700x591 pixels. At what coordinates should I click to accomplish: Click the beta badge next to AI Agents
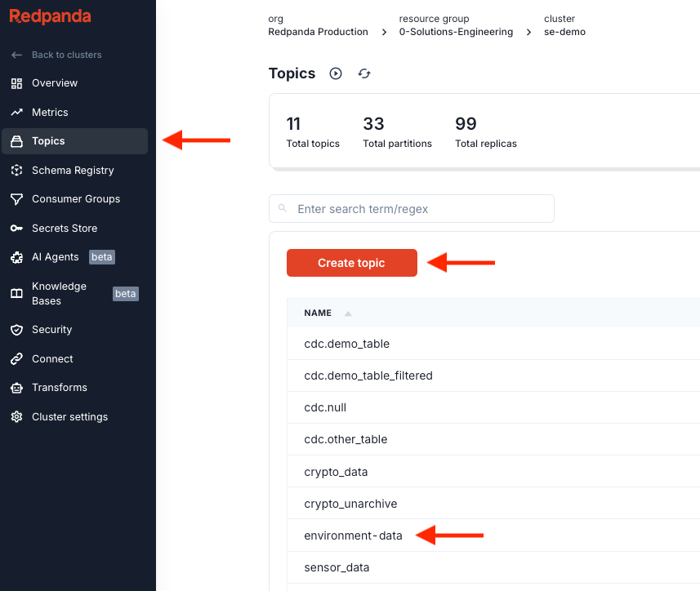[x=102, y=257]
